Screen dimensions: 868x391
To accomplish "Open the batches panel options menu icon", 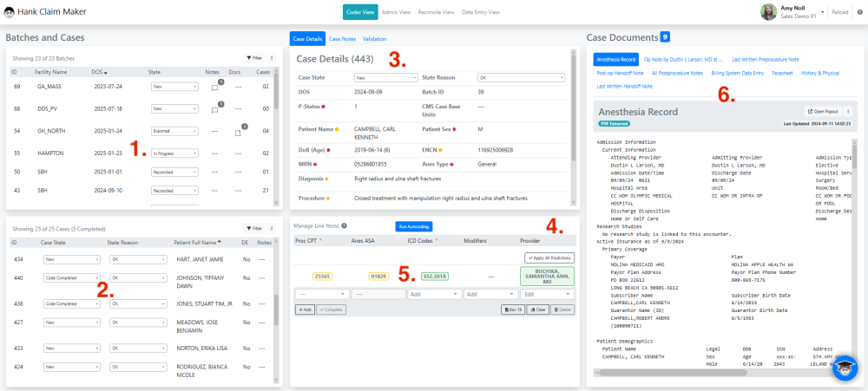I will tap(271, 57).
